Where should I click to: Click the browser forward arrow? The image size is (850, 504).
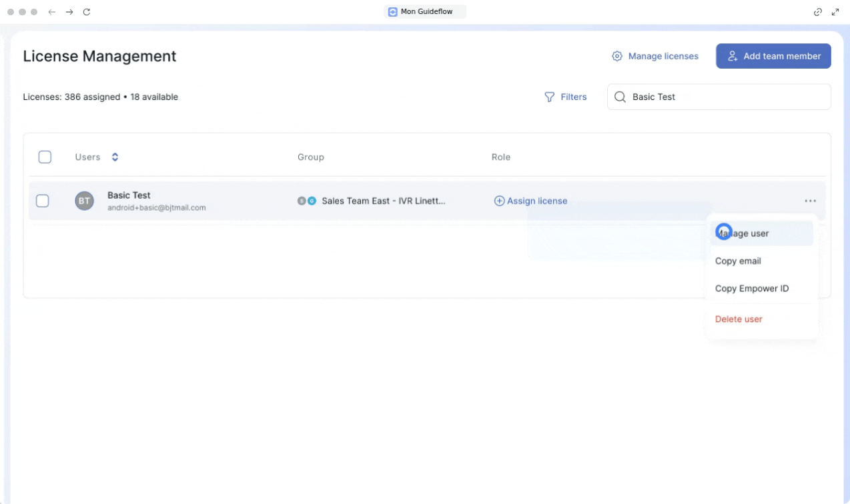click(70, 12)
